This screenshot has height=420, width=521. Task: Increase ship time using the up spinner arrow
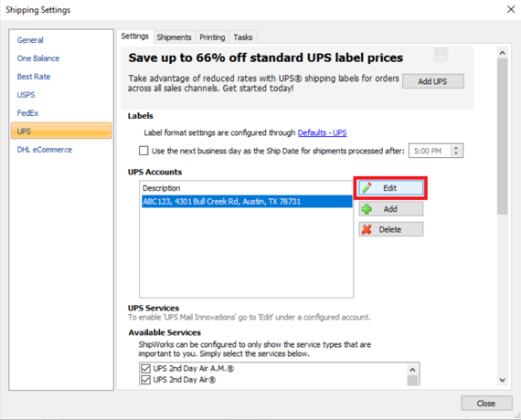click(x=456, y=148)
